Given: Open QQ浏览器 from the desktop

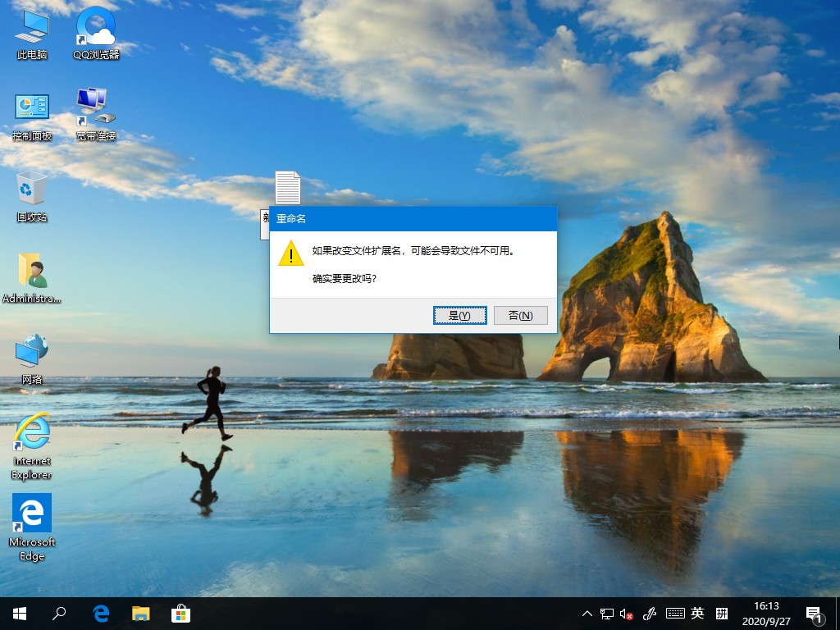Looking at the screenshot, I should (94, 33).
